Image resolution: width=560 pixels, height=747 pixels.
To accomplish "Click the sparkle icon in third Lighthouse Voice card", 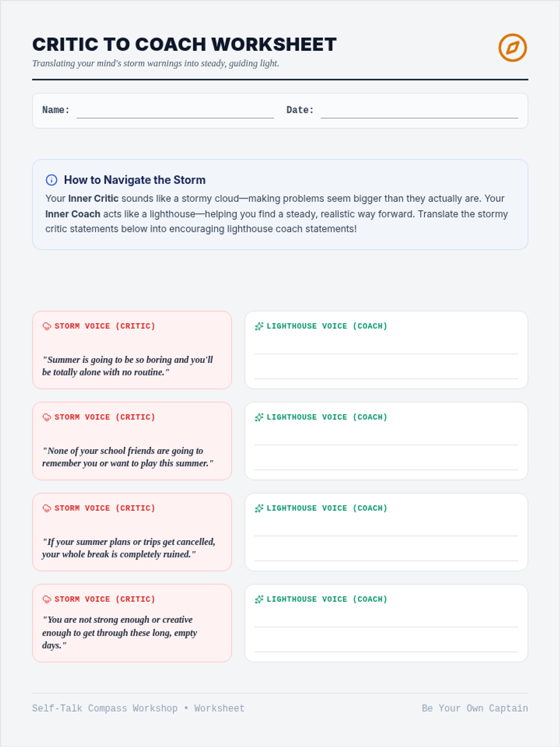I will pos(259,508).
